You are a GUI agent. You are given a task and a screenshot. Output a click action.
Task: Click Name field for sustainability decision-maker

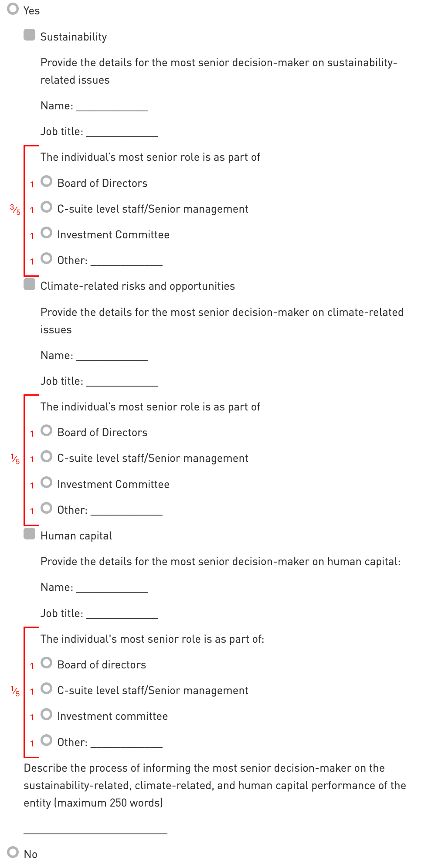coord(112,106)
